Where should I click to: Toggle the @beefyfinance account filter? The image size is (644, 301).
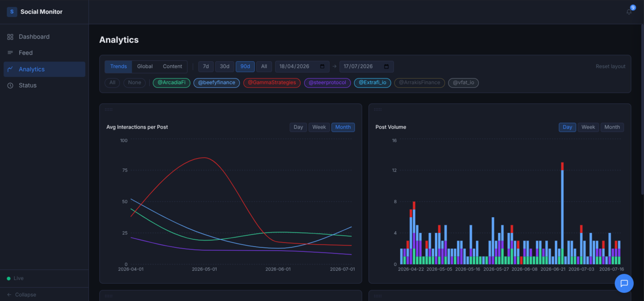click(216, 83)
